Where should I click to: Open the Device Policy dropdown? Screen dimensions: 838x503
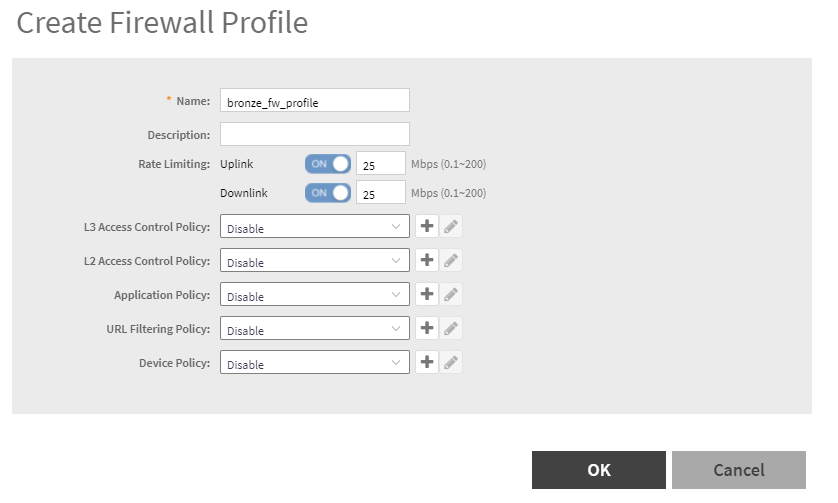point(314,364)
